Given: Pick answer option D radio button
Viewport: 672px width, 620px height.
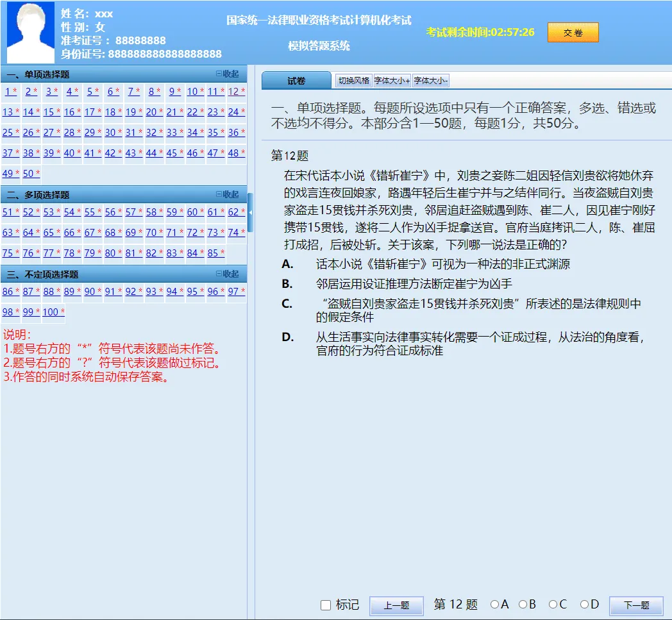Looking at the screenshot, I should tap(584, 605).
